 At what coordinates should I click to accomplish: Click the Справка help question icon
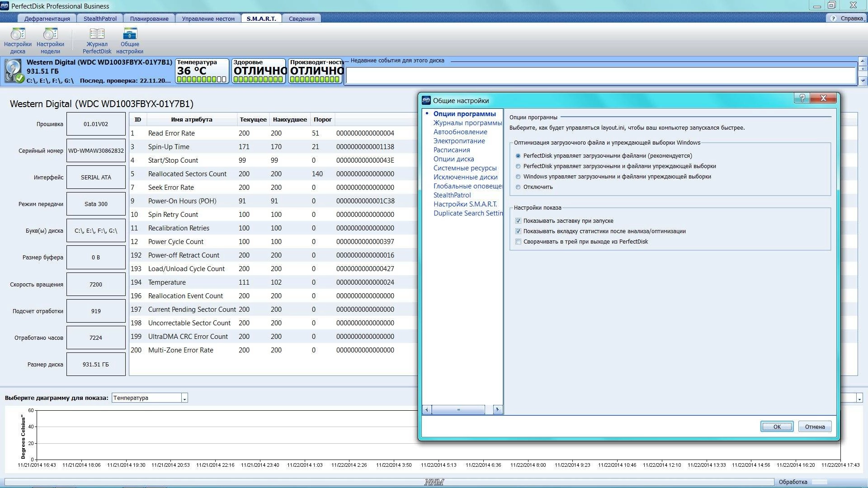click(833, 19)
